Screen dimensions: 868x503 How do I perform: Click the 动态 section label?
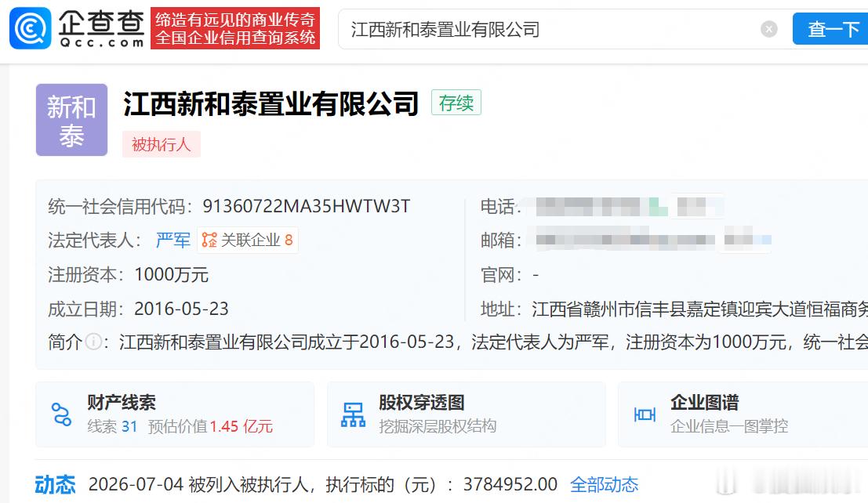coord(55,485)
